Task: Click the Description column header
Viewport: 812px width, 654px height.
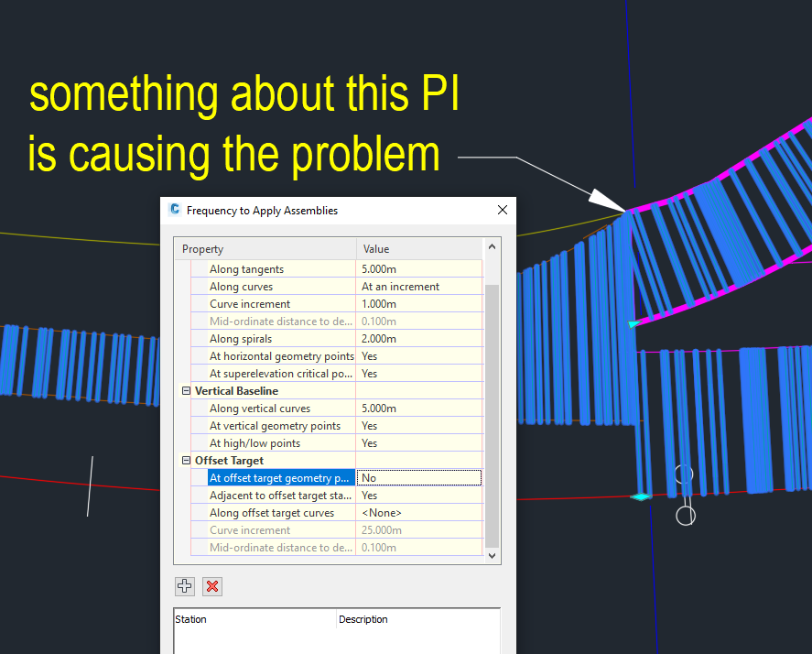Action: (x=418, y=619)
